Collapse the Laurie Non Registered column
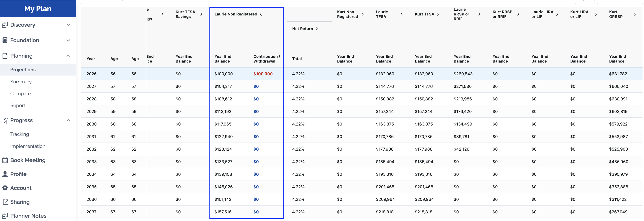 click(261, 14)
